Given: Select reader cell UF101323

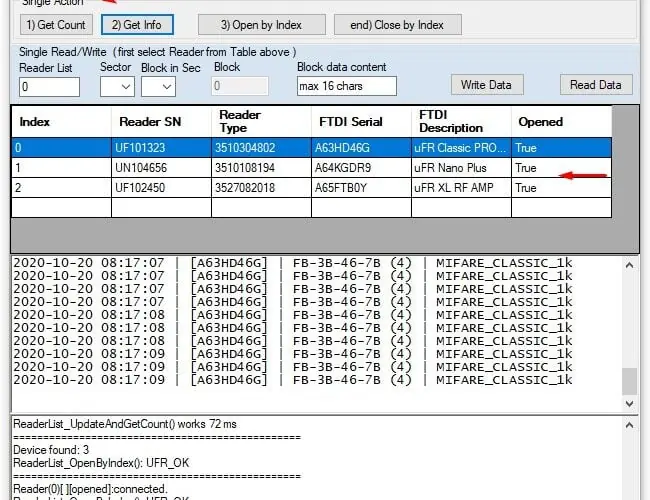Looking at the screenshot, I should point(161,148).
